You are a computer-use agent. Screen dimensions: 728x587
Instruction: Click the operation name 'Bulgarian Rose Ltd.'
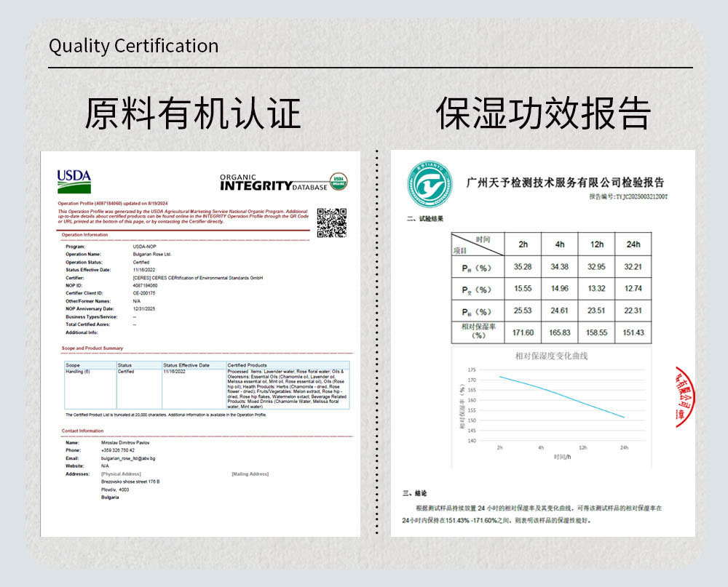[x=152, y=255]
